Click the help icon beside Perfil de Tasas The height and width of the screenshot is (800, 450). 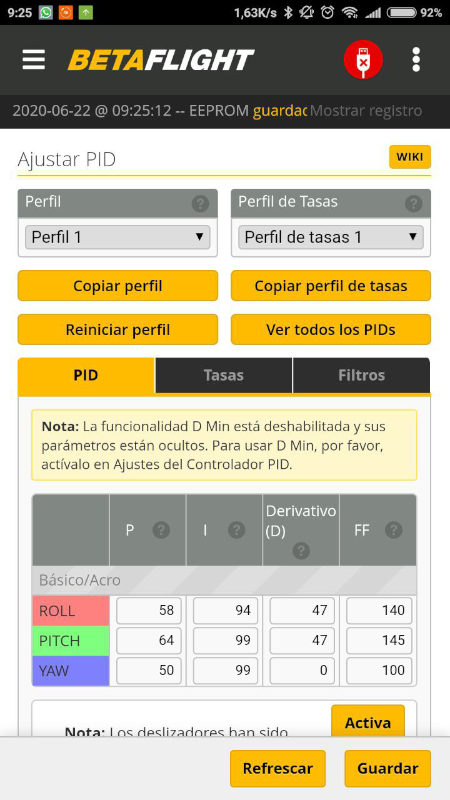click(414, 204)
